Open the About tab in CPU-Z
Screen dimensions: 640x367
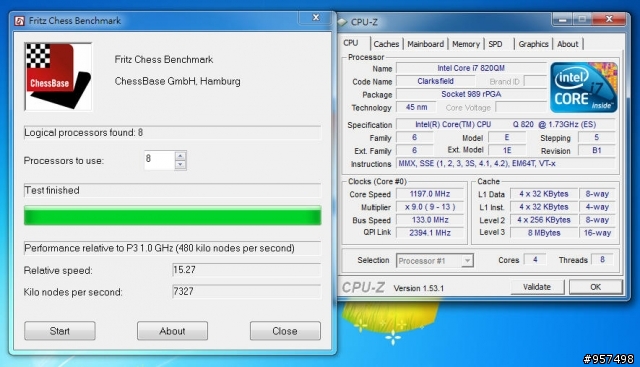tap(568, 44)
